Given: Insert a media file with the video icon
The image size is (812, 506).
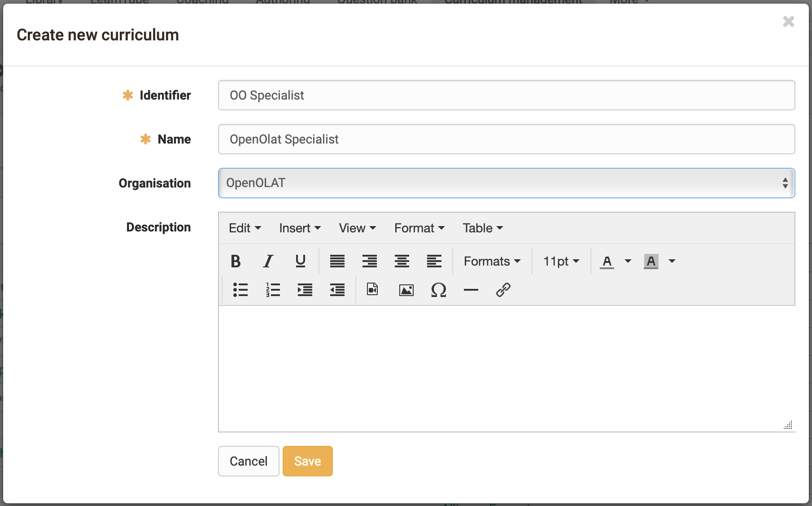Looking at the screenshot, I should [372, 290].
